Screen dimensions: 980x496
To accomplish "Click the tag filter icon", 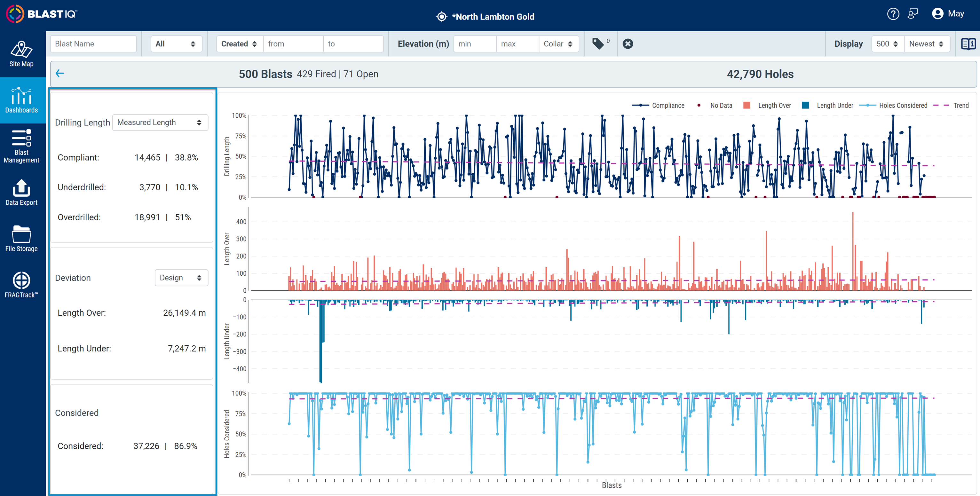I will (598, 44).
